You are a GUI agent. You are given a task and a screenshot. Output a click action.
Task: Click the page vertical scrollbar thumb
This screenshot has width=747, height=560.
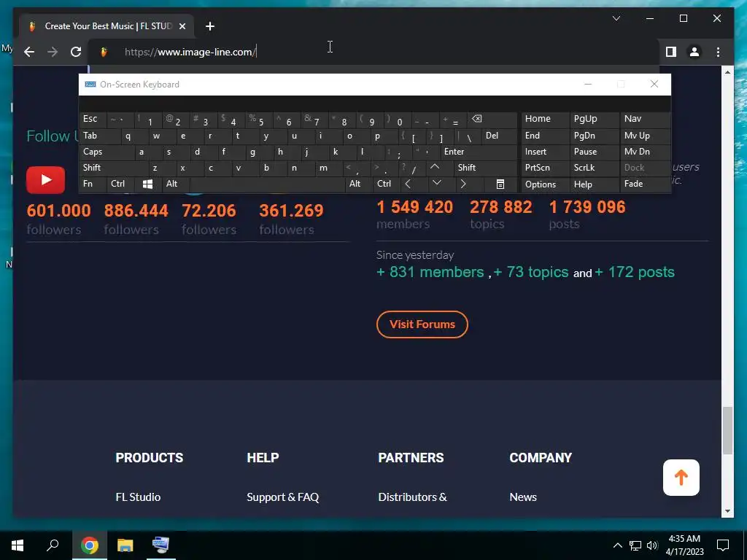(x=727, y=430)
